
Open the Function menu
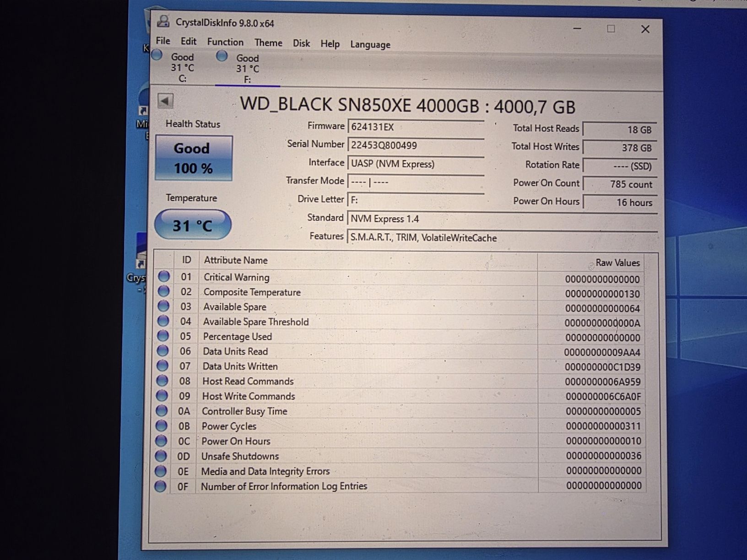[225, 42]
